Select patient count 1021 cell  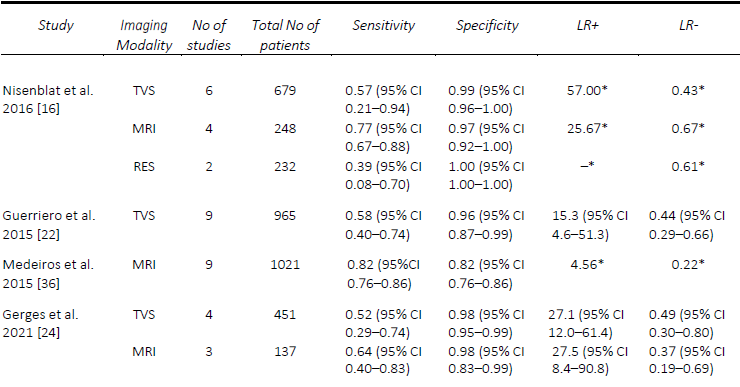click(285, 264)
